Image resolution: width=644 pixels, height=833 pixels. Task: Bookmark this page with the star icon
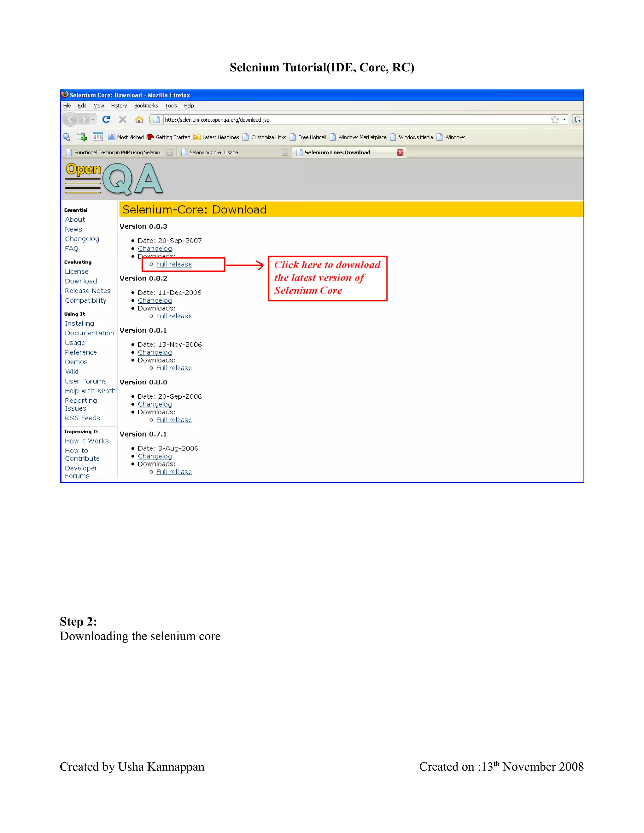coord(555,120)
